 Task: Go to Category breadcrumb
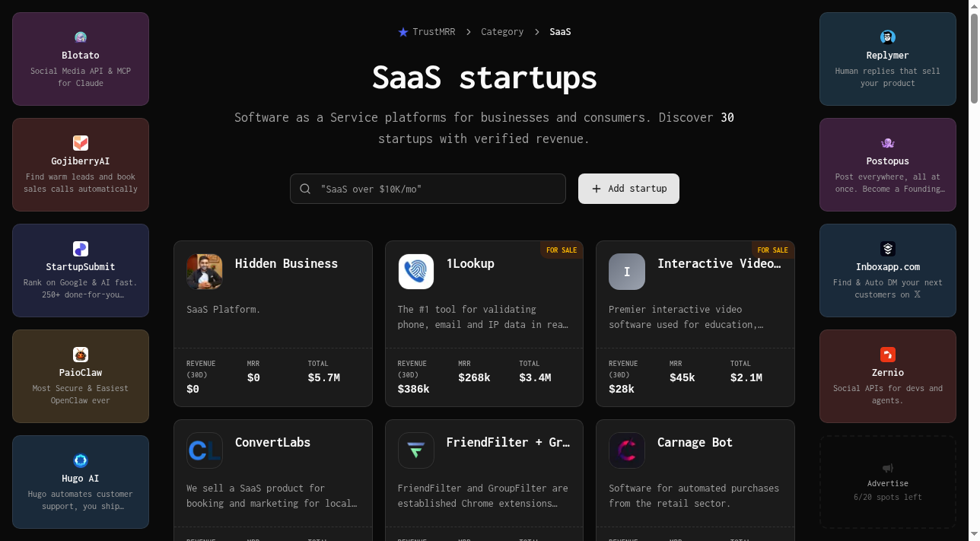(x=502, y=32)
